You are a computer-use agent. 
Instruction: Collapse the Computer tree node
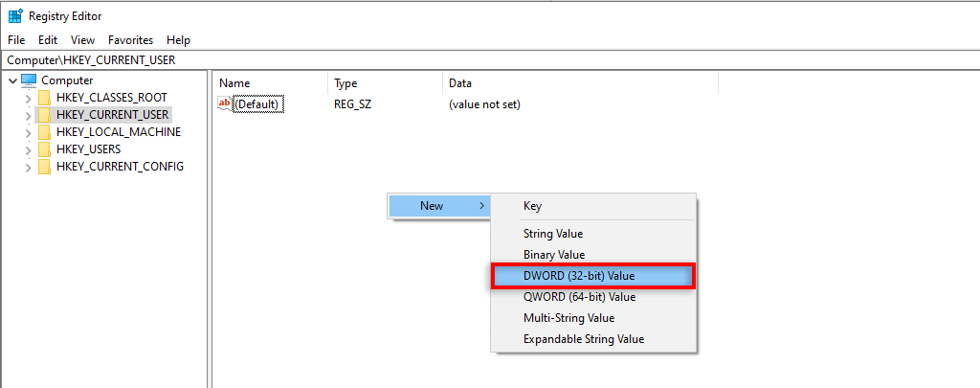click(x=11, y=80)
